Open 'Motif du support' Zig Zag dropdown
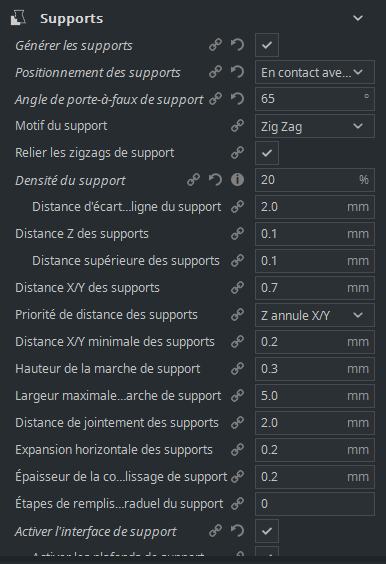 (315, 126)
